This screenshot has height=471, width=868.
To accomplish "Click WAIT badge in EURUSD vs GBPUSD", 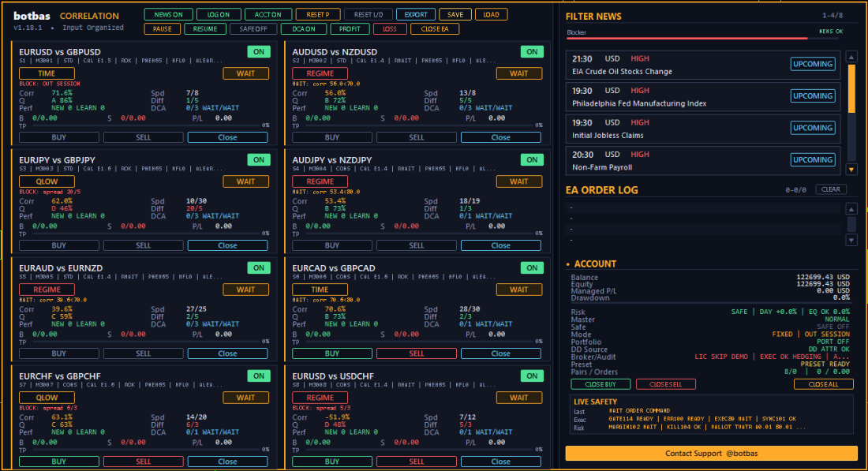I will click(x=245, y=73).
